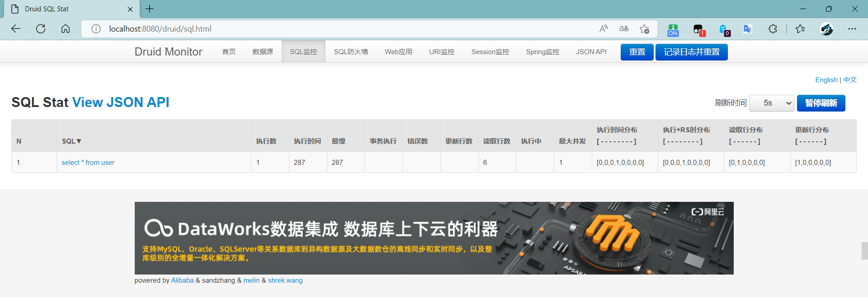Open the blue extension with 0 badge
Viewport: 868px width, 298px height.
click(x=725, y=30)
